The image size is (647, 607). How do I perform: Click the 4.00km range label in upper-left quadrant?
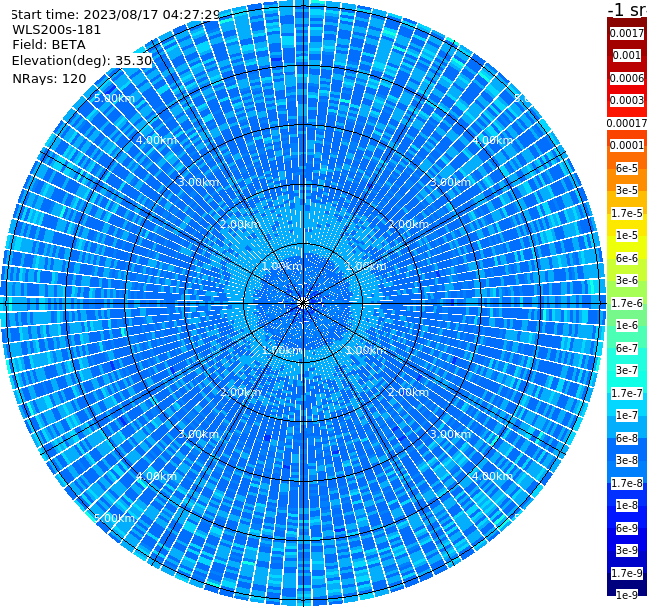(x=156, y=140)
